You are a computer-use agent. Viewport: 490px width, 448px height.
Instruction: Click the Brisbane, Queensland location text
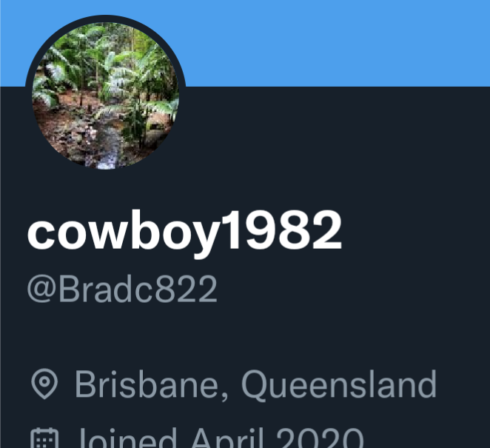coord(255,384)
